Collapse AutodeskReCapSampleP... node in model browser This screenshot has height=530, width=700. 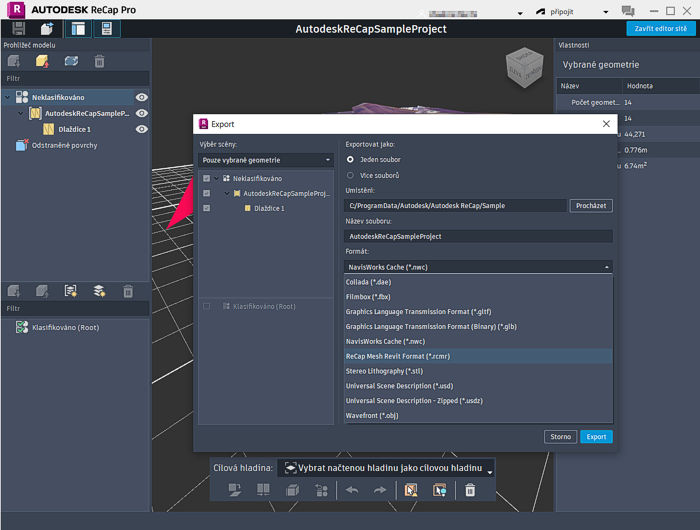click(21, 113)
